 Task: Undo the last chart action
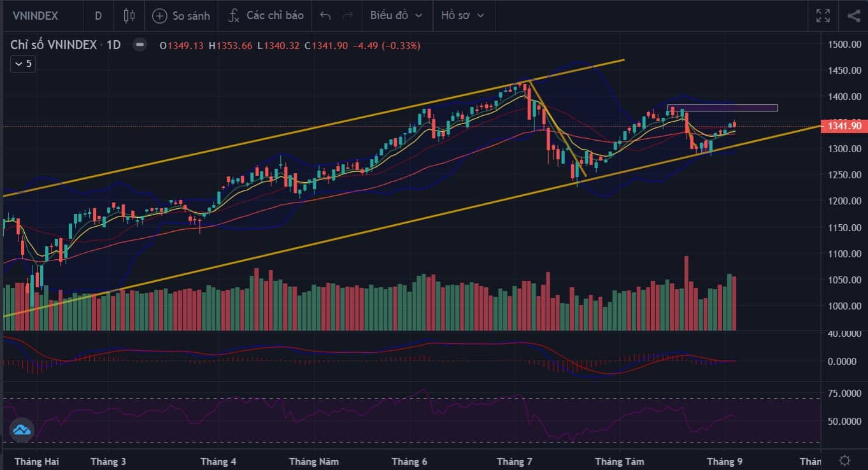[325, 15]
